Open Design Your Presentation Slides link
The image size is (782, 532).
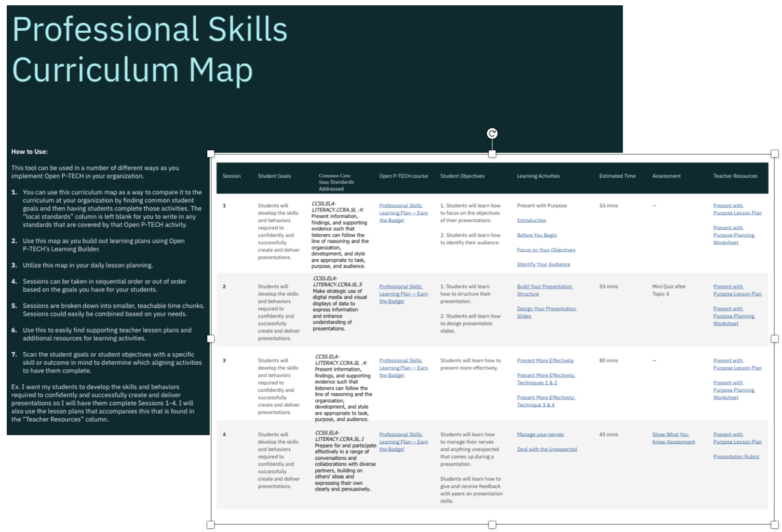coord(546,312)
